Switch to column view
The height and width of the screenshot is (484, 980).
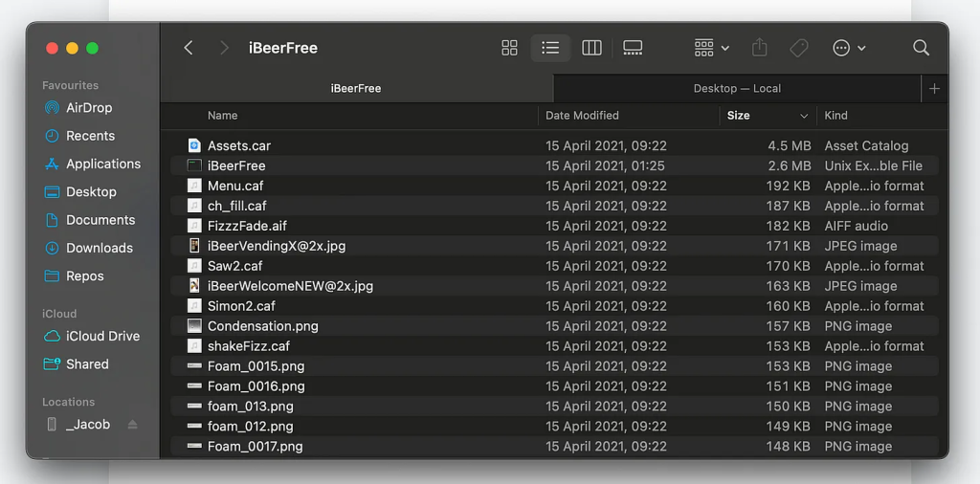[591, 48]
